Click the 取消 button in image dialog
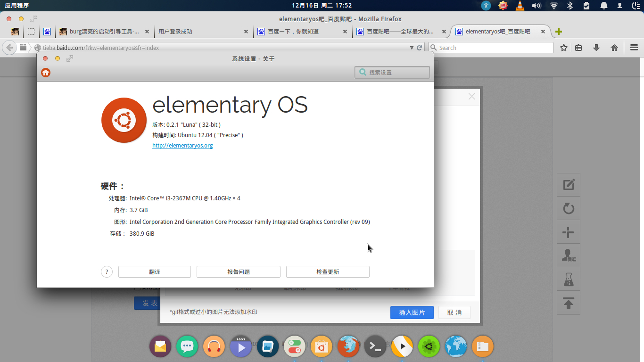 (454, 313)
